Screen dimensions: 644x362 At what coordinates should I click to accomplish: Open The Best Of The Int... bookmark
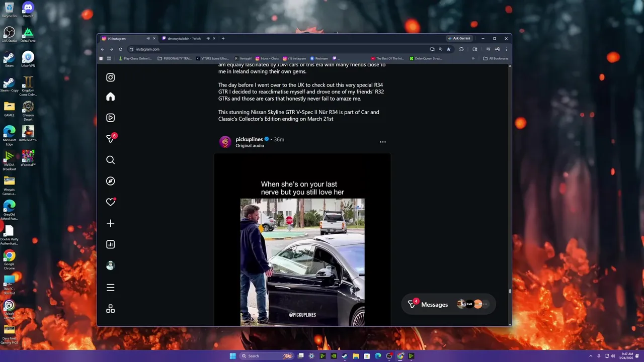[x=387, y=58]
